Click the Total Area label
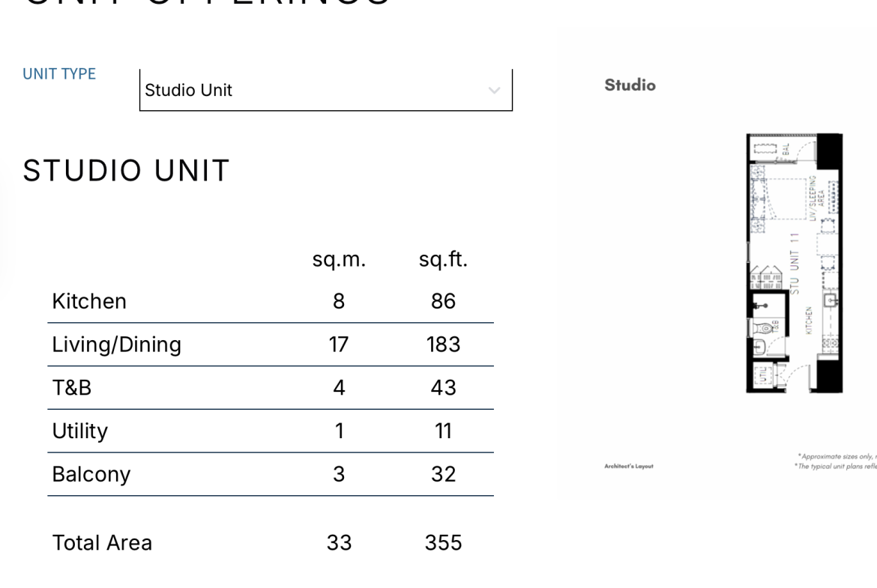 pyautogui.click(x=102, y=543)
